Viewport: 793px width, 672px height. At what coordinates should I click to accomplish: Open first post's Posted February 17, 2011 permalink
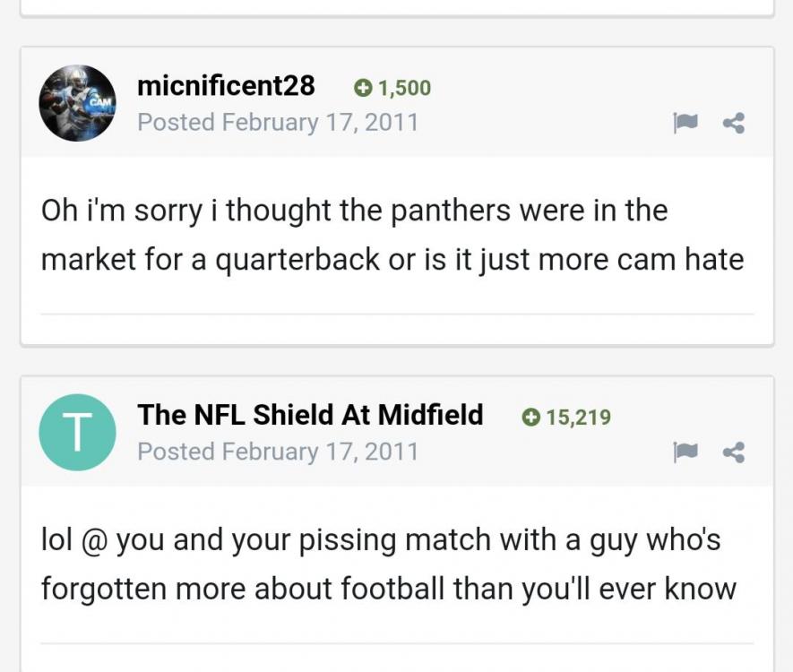278,123
